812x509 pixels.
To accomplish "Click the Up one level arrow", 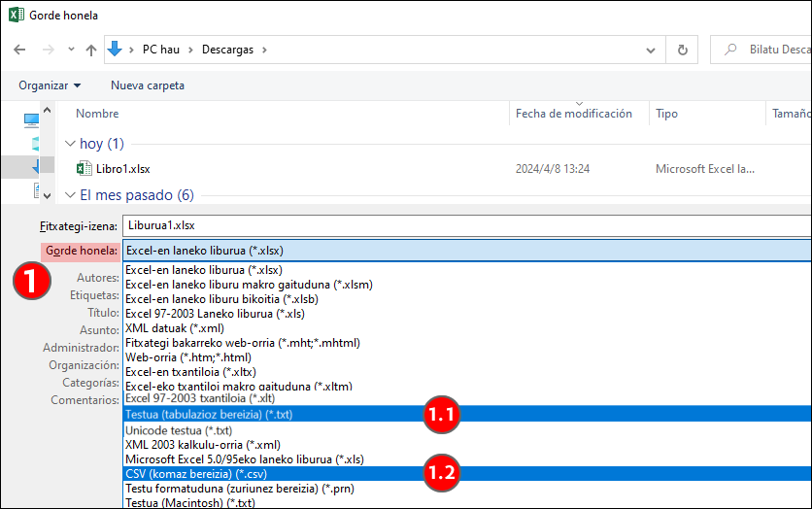I will pos(91,50).
